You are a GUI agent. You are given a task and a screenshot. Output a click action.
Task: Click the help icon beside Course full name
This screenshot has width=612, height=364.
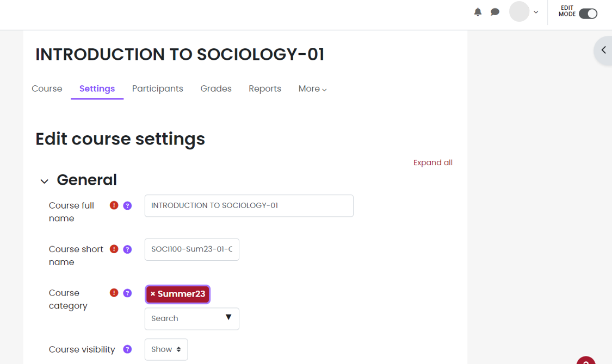tap(127, 205)
